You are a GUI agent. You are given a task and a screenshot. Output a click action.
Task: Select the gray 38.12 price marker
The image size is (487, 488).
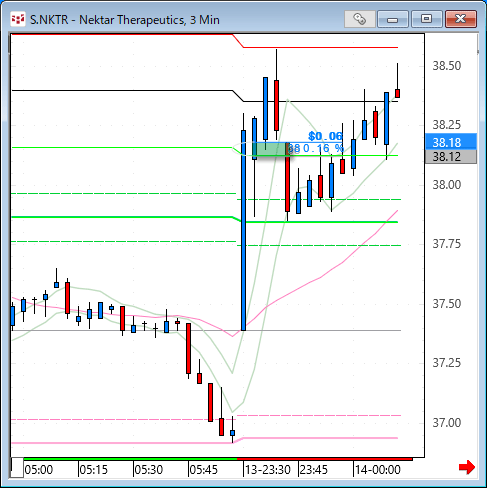[451, 157]
